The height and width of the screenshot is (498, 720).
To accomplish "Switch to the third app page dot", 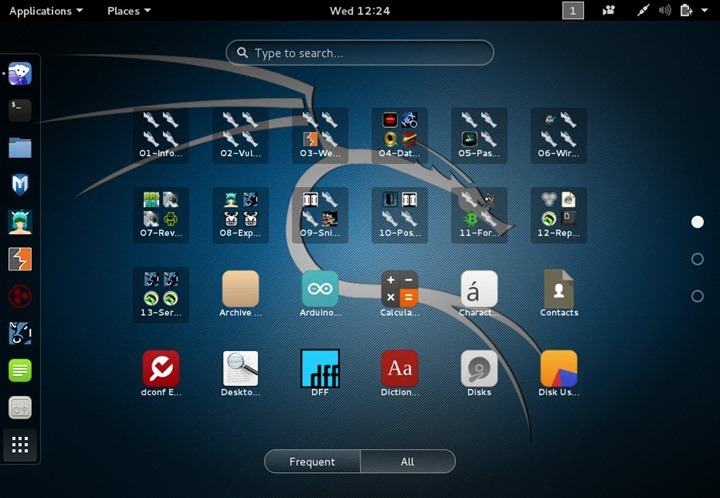I will tap(698, 297).
